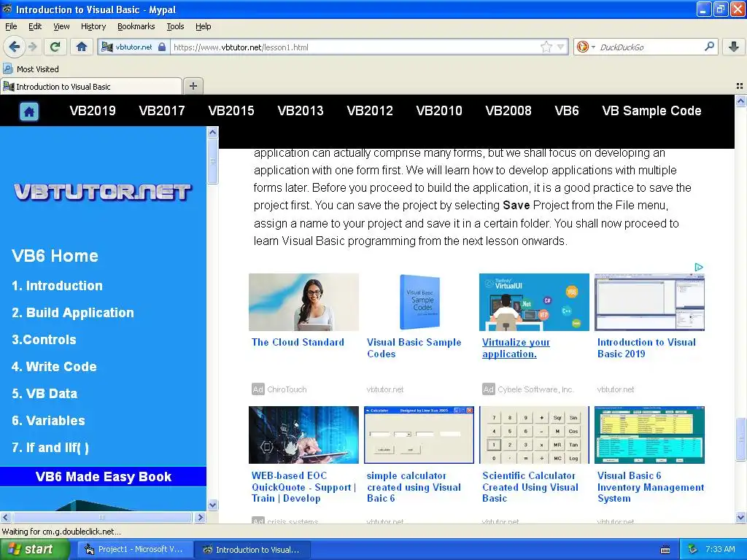Open Visual Basic 6 Inventory Management System
Viewport: 747px width, 560px height.
pos(650,486)
